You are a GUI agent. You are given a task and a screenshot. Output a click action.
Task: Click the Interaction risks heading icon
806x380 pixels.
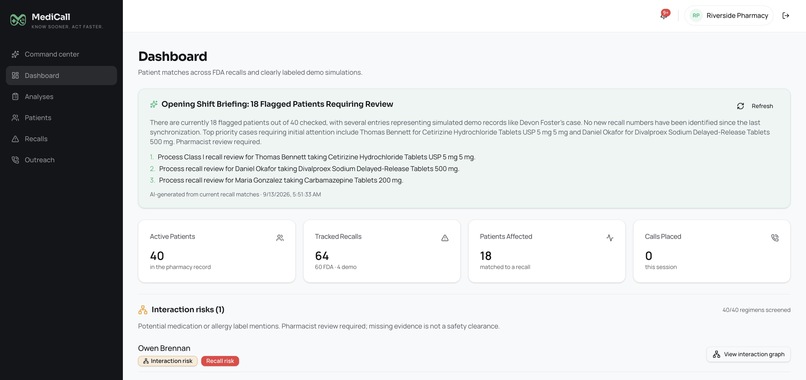click(143, 310)
